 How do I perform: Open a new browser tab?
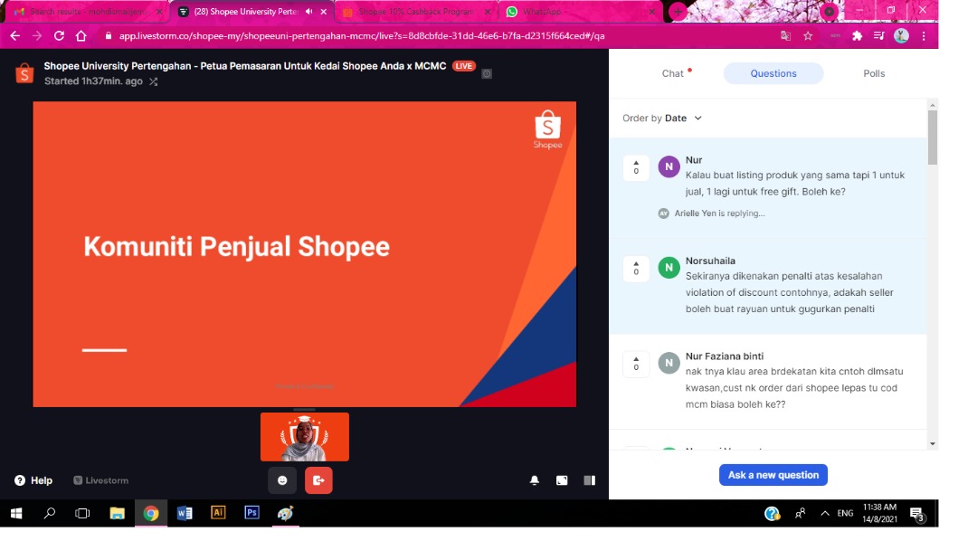tap(678, 12)
